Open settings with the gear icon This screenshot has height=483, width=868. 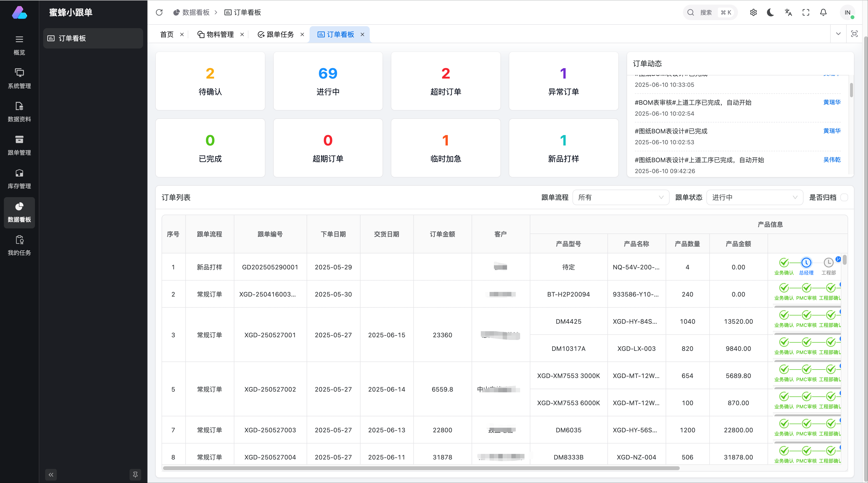[x=753, y=12]
